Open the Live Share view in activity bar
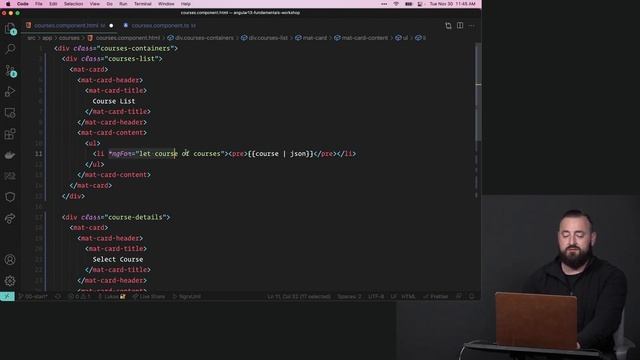Viewport: 640px width, 360px height. (10, 218)
